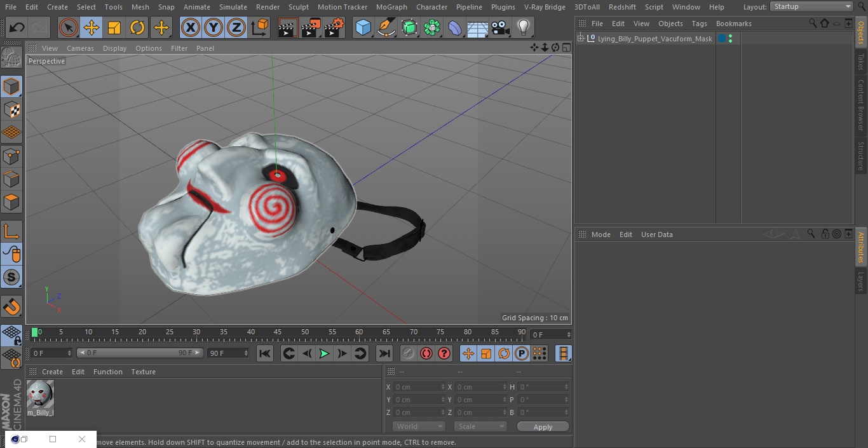Click timeline frame 45 marker

pyautogui.click(x=278, y=332)
